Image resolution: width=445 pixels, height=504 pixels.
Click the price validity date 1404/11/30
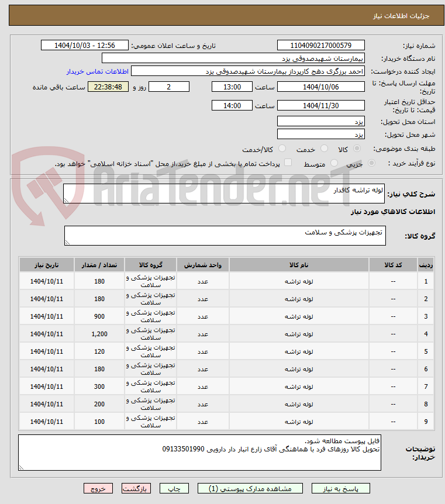coord(321,105)
